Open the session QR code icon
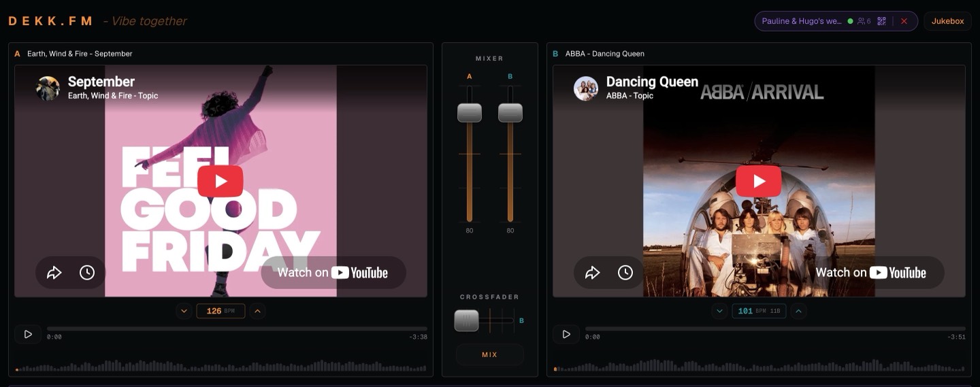 881,21
